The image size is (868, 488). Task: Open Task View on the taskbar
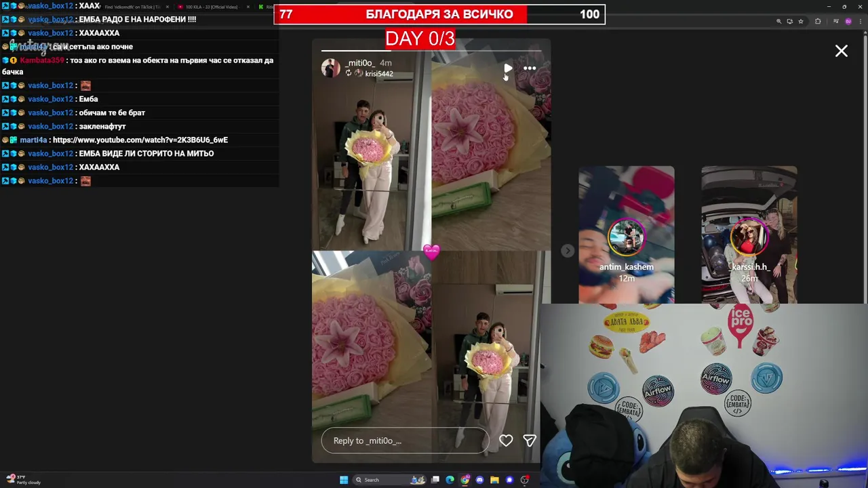coord(435,480)
